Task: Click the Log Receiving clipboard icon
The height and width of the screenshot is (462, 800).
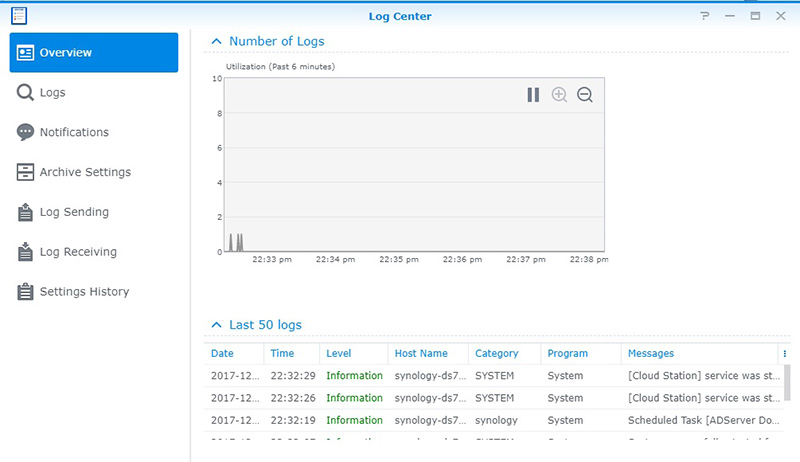Action: click(26, 252)
